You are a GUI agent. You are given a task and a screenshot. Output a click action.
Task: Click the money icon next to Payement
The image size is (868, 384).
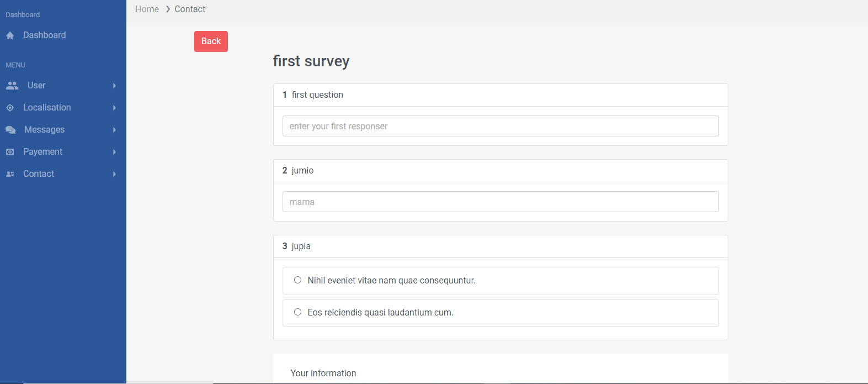click(x=10, y=152)
